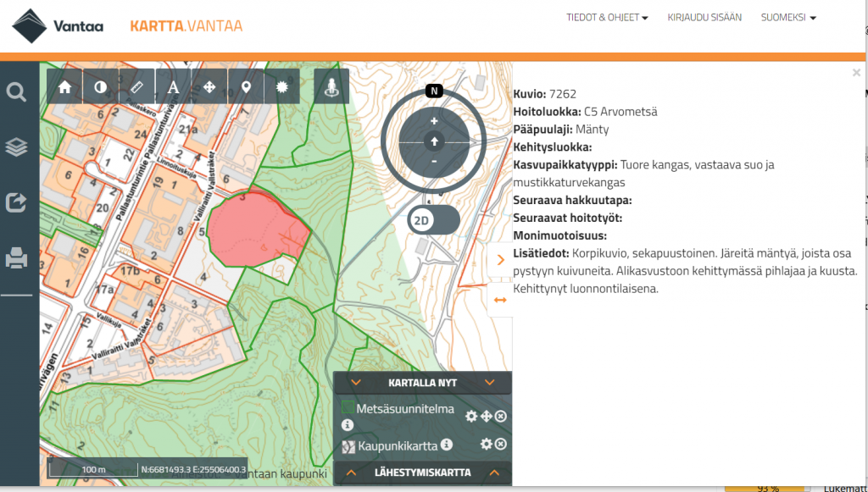Toggle the 2D/3D view switch
This screenshot has height=492, width=868.
[433, 220]
